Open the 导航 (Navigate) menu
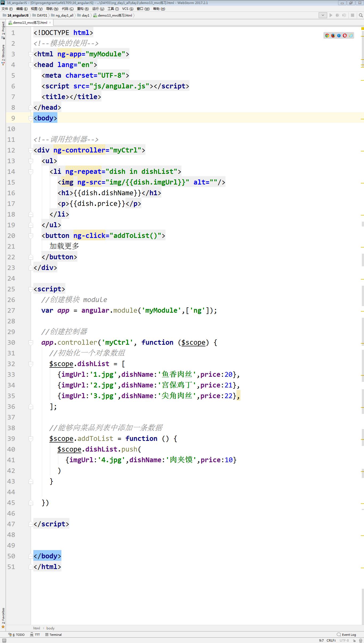Screen dimensions: 364x643 (x=52, y=9)
